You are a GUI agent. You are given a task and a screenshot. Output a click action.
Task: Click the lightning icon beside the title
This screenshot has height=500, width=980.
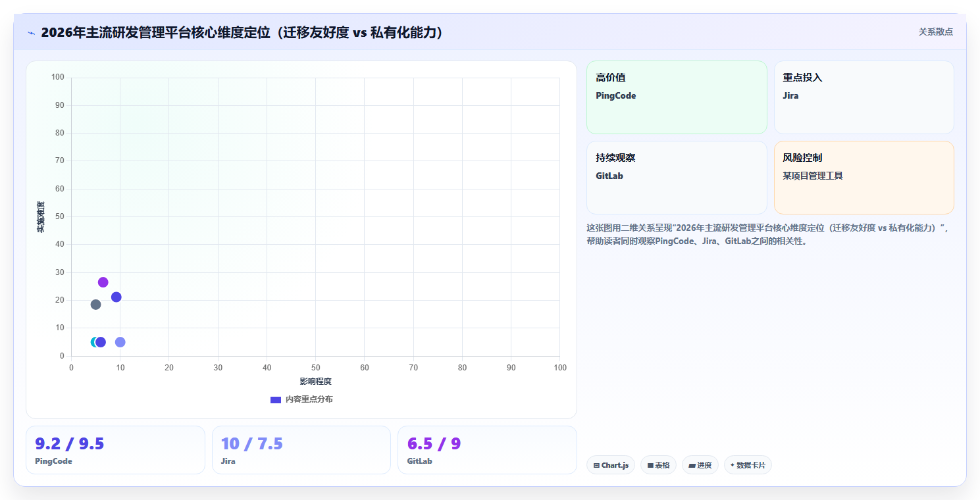point(31,32)
